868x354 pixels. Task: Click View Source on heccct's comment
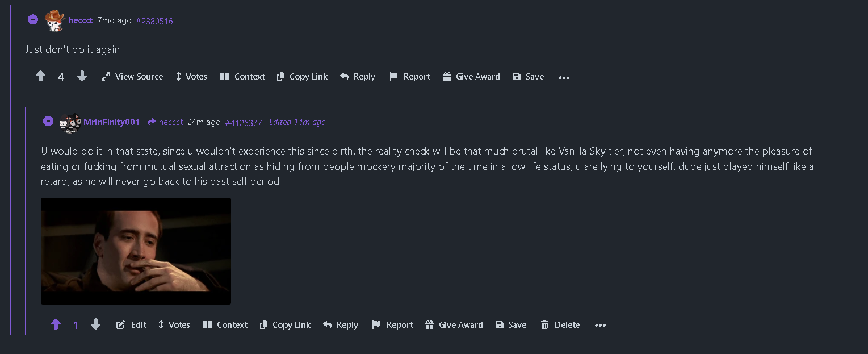click(132, 77)
